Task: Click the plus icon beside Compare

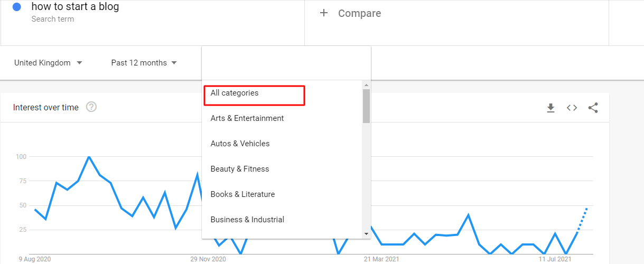Action: (x=324, y=13)
